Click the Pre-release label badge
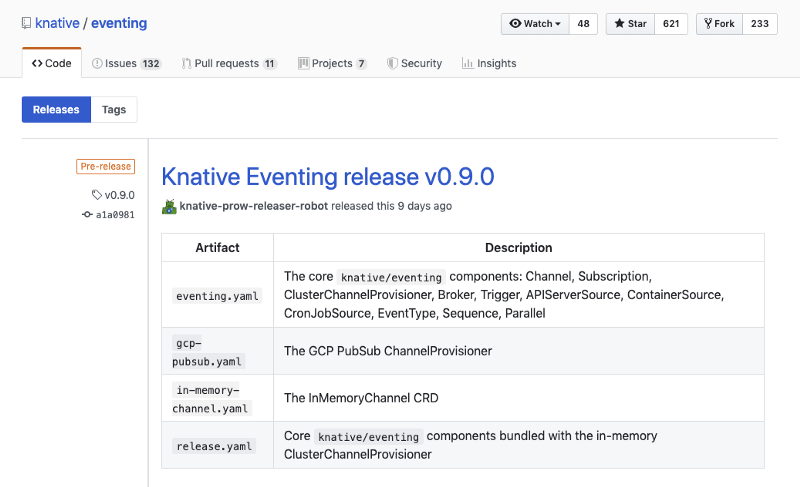 [x=106, y=166]
